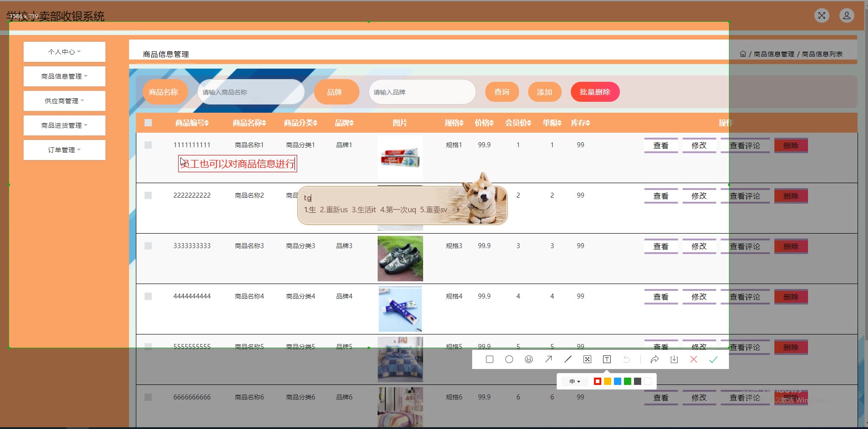Viewport: 868px width, 429px height.
Task: Expand the 供应商管理 sidebar menu
Action: 65,101
